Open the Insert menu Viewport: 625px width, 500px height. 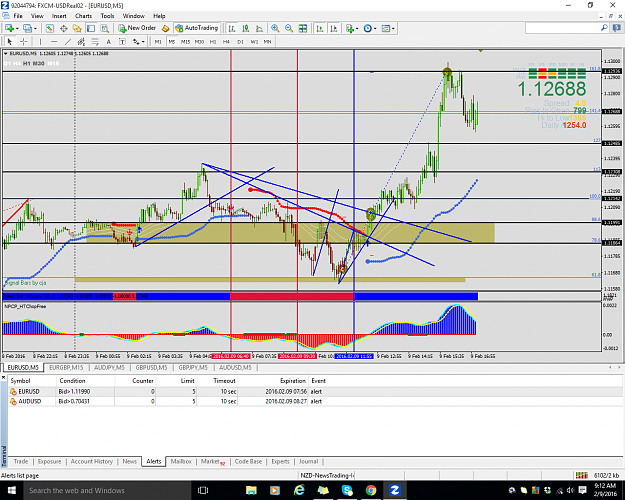click(x=59, y=16)
